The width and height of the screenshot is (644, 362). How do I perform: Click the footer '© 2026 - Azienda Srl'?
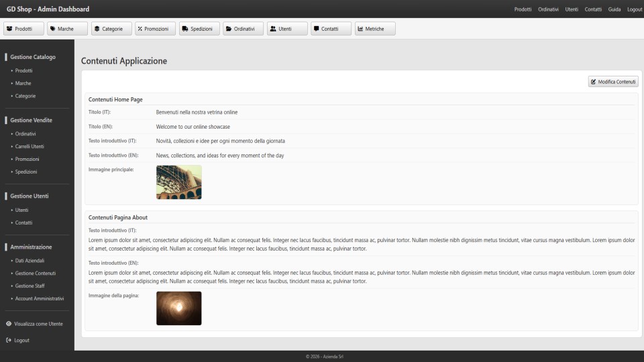325,357
